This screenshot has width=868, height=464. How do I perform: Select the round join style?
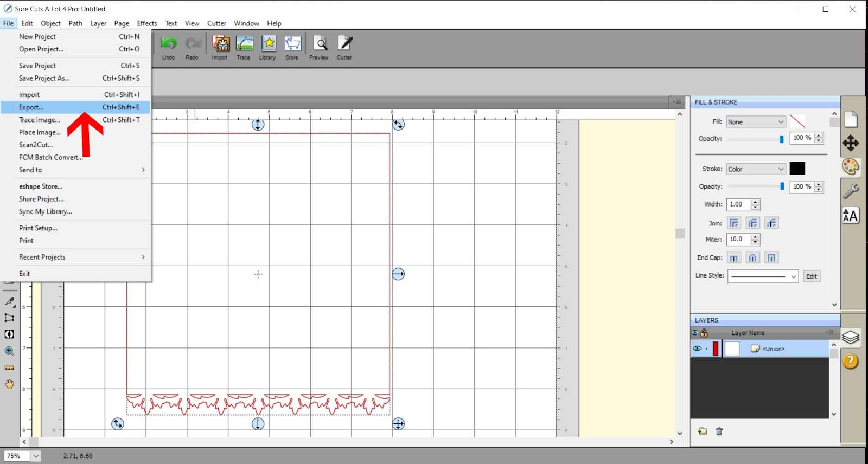pos(752,223)
